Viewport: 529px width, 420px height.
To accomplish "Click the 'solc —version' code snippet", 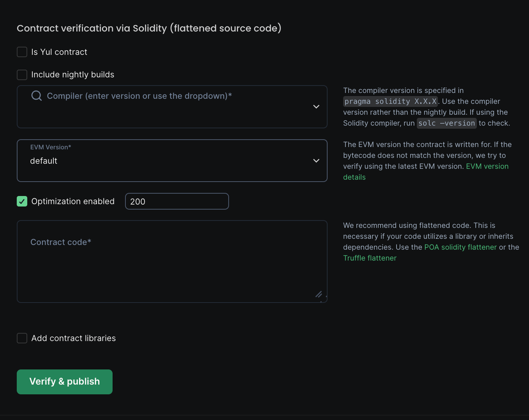I will (446, 123).
